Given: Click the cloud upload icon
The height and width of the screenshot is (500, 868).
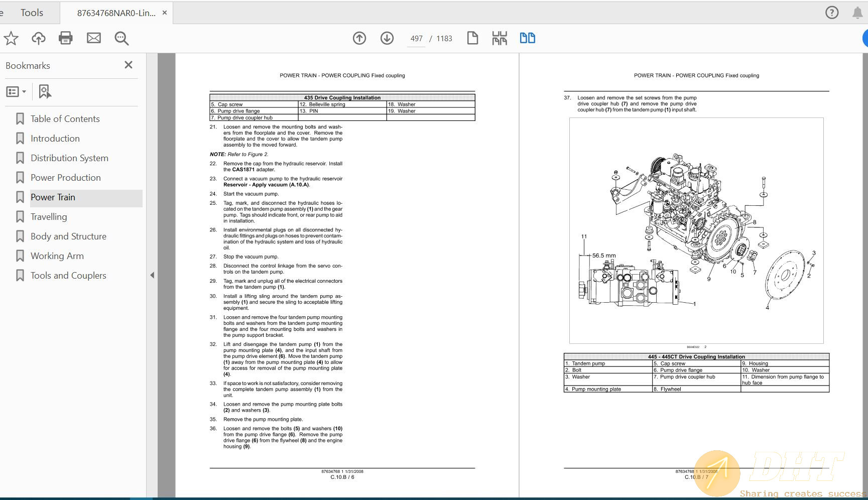Looking at the screenshot, I should pyautogui.click(x=39, y=38).
